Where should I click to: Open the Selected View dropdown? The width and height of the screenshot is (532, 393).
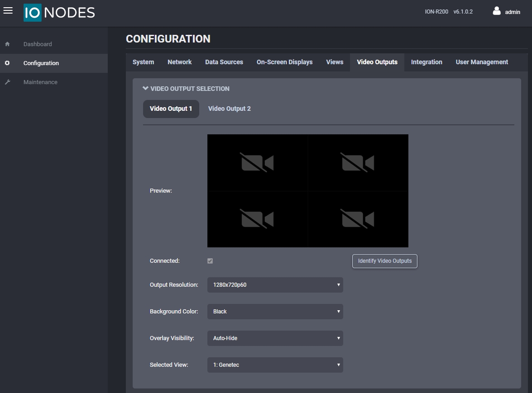coord(275,365)
